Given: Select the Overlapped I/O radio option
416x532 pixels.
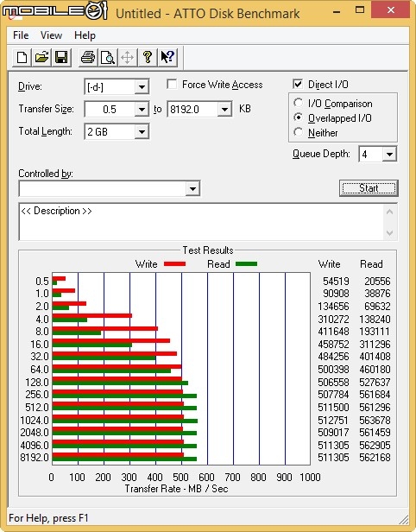Looking at the screenshot, I should (299, 117).
